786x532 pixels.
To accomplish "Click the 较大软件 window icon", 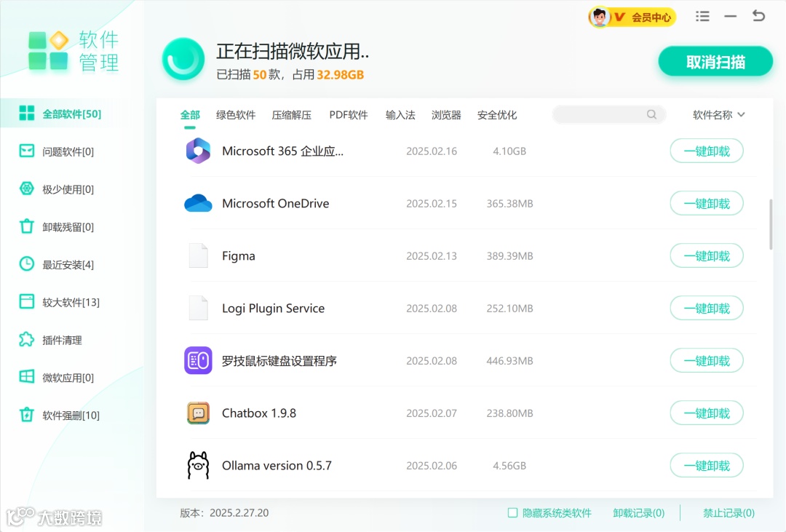I will point(27,301).
